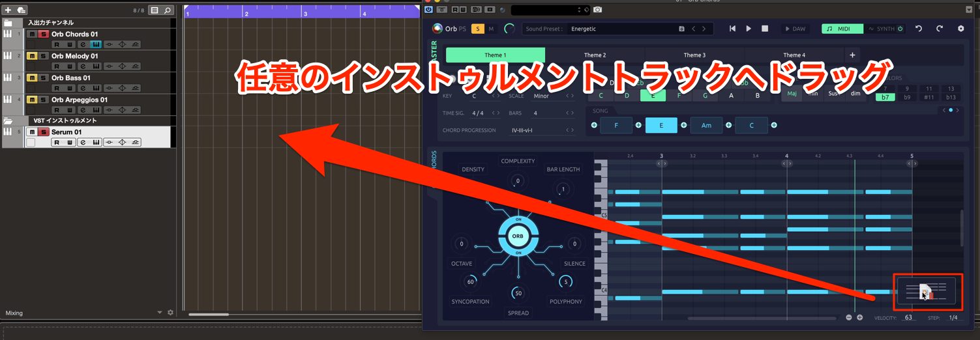
Task: Open CHORD PROGRESSION IV-III-vi-I selector
Action: pyautogui.click(x=541, y=130)
